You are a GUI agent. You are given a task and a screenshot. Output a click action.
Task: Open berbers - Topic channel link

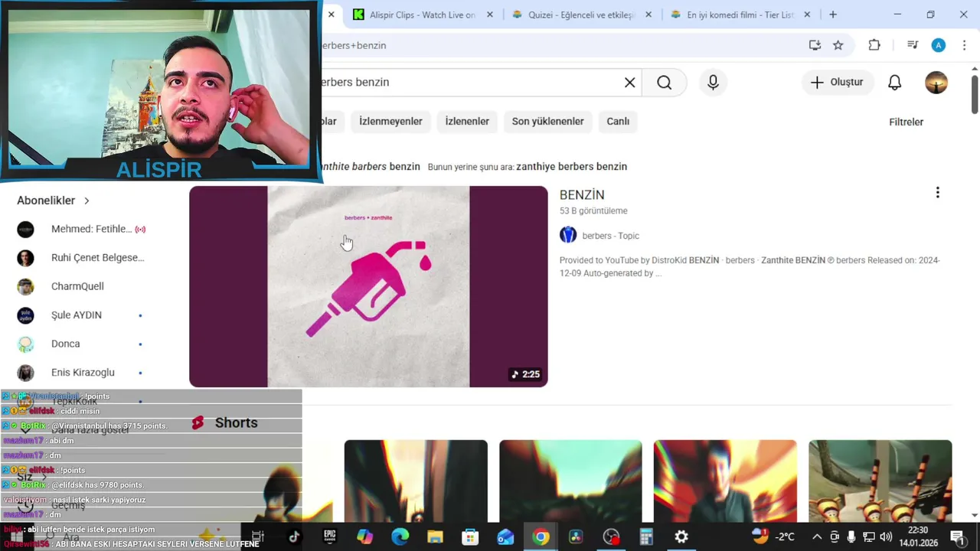point(610,236)
